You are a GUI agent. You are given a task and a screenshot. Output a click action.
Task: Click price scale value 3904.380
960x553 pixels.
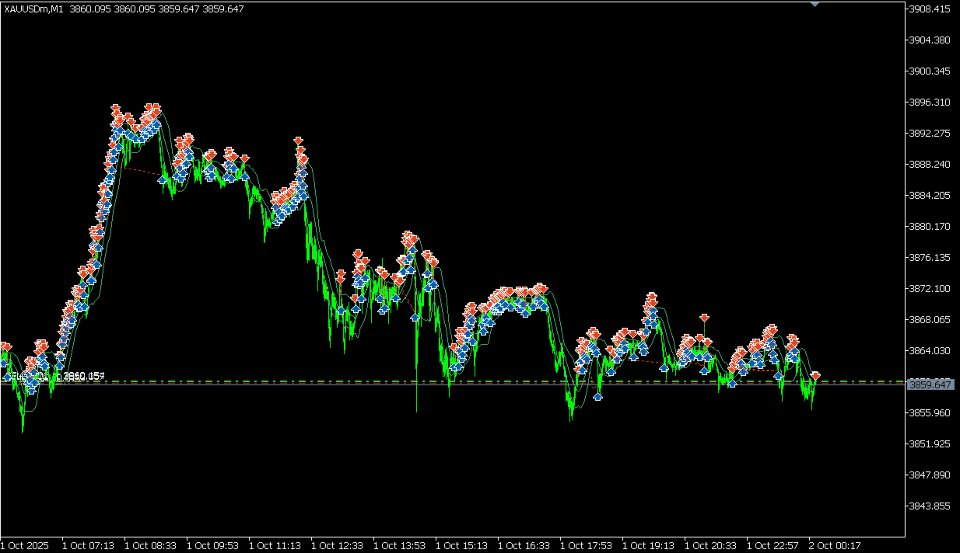(931, 40)
